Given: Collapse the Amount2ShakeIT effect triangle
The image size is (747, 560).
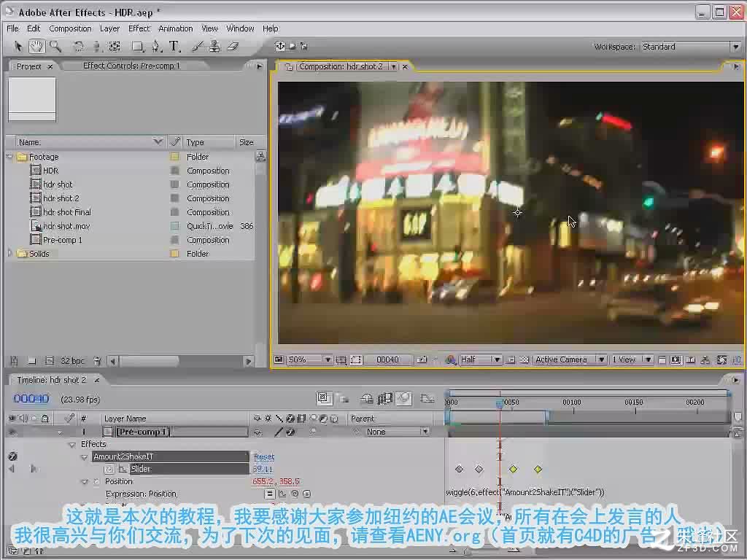Looking at the screenshot, I should (x=85, y=457).
